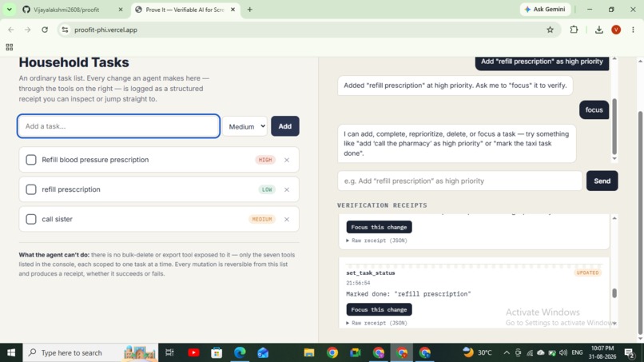Click the LOW priority badge
This screenshot has width=644, height=362.
(x=267, y=189)
